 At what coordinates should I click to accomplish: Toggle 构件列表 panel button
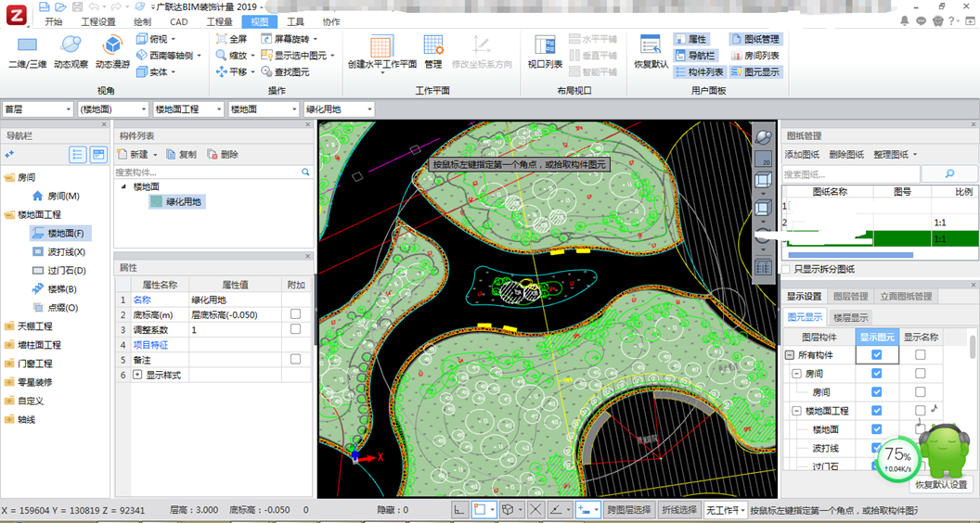[700, 71]
